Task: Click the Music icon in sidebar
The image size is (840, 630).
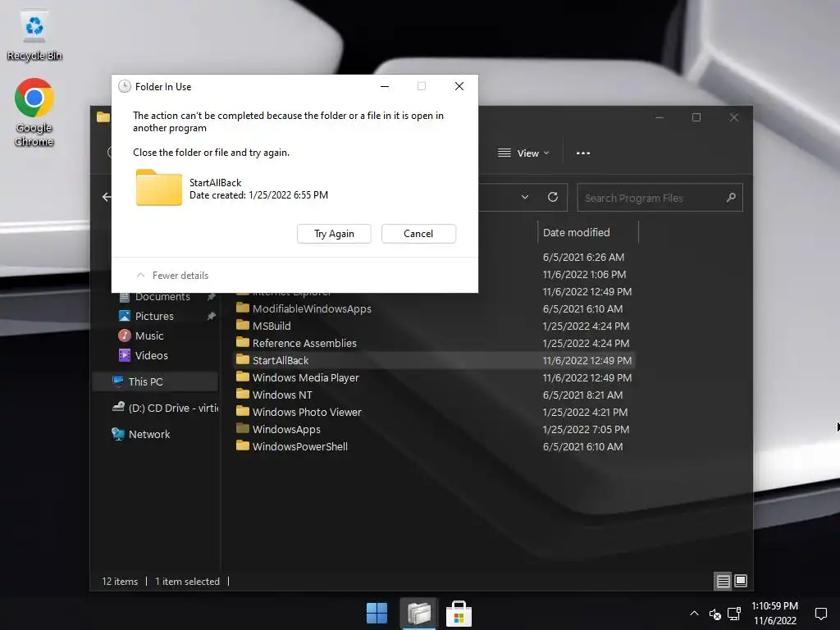Action: point(125,336)
